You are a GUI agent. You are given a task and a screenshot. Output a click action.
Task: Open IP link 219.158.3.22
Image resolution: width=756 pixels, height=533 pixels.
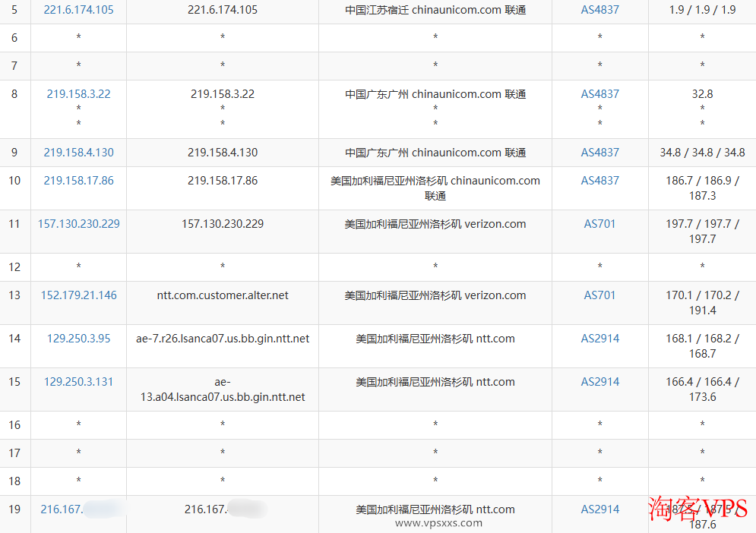pyautogui.click(x=78, y=94)
